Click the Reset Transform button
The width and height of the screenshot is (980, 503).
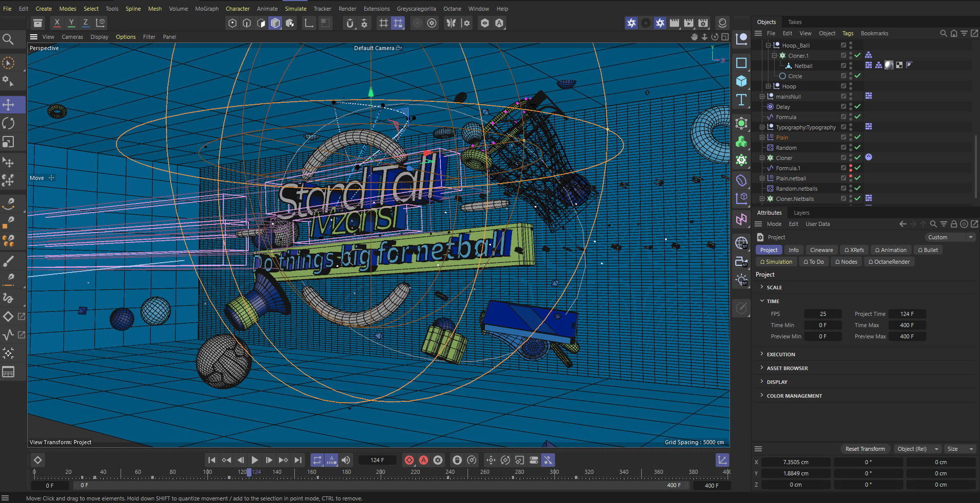pyautogui.click(x=865, y=449)
